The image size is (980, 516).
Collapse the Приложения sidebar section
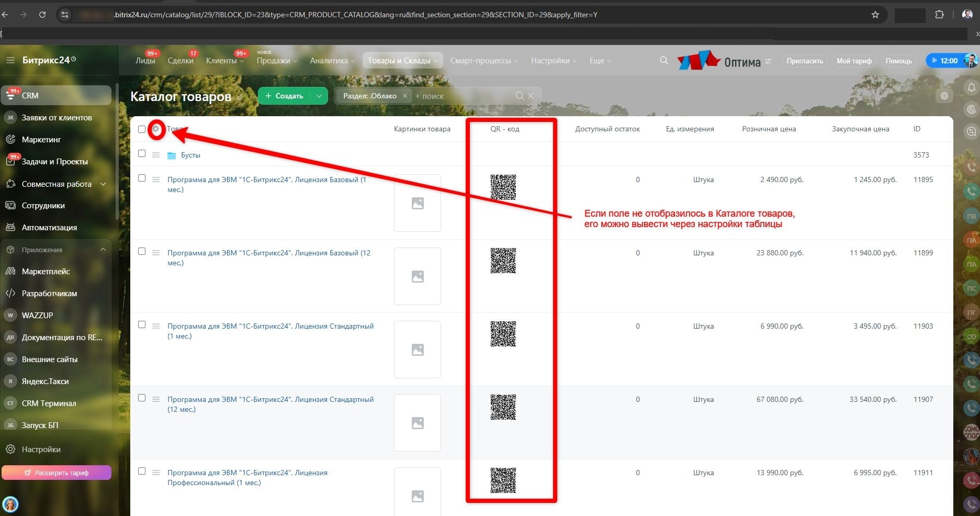point(103,250)
